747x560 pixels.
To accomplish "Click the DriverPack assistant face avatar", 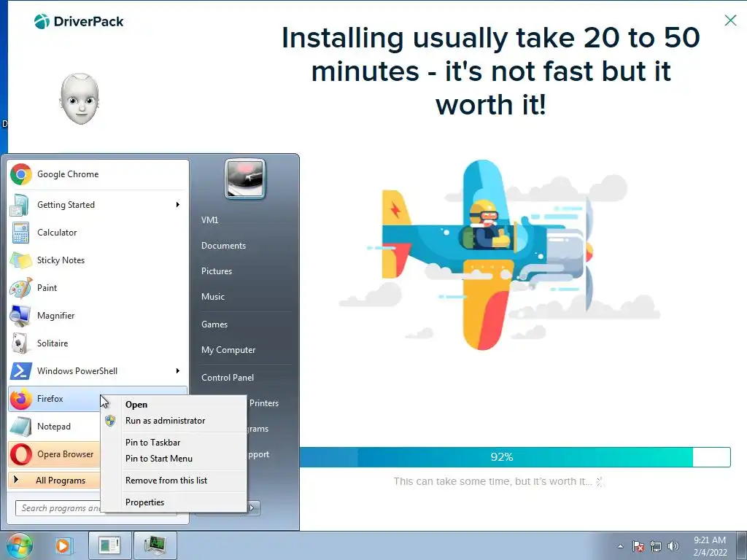I will tap(80, 99).
